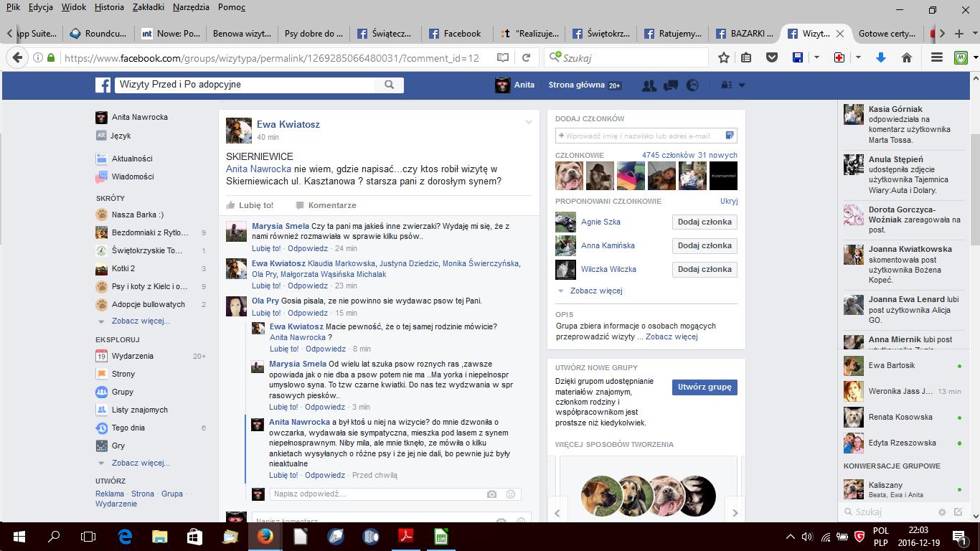Expand Zobacz więcej under Skróty
Viewport: 980px width, 551px height.
tap(140, 321)
